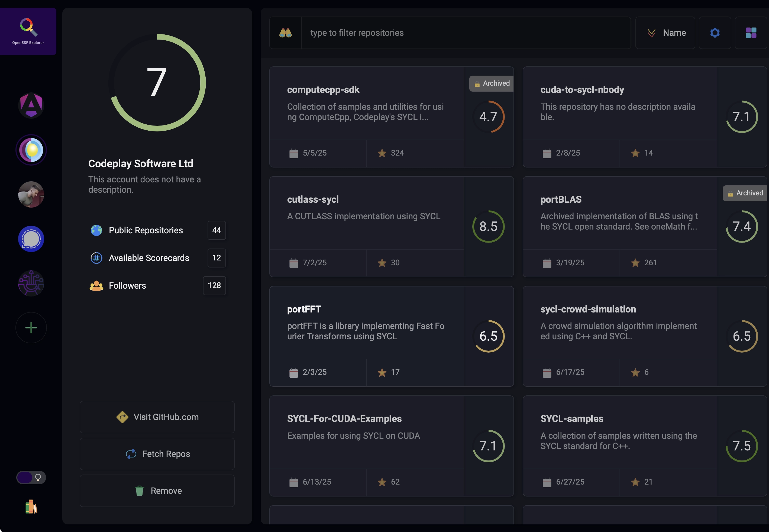769x532 pixels.
Task: Click the overall score 7 gauge
Action: tap(157, 83)
